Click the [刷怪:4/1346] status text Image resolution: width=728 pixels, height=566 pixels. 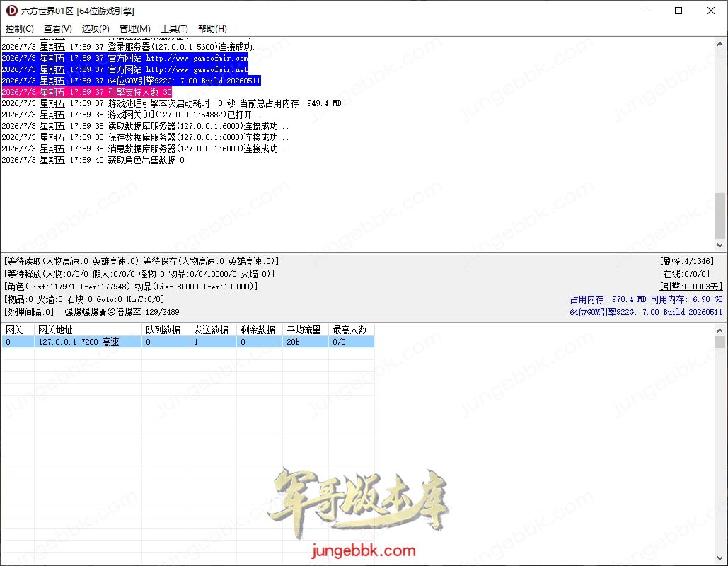pyautogui.click(x=687, y=261)
